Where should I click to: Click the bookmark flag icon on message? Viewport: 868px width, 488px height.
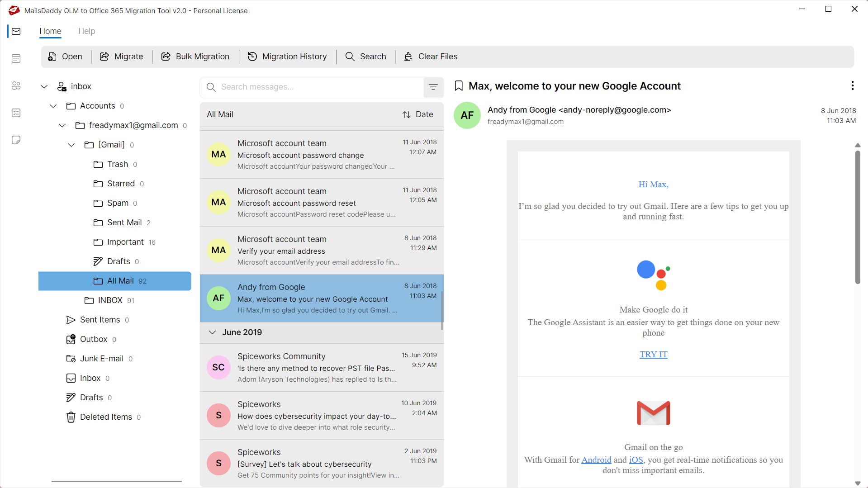[459, 86]
